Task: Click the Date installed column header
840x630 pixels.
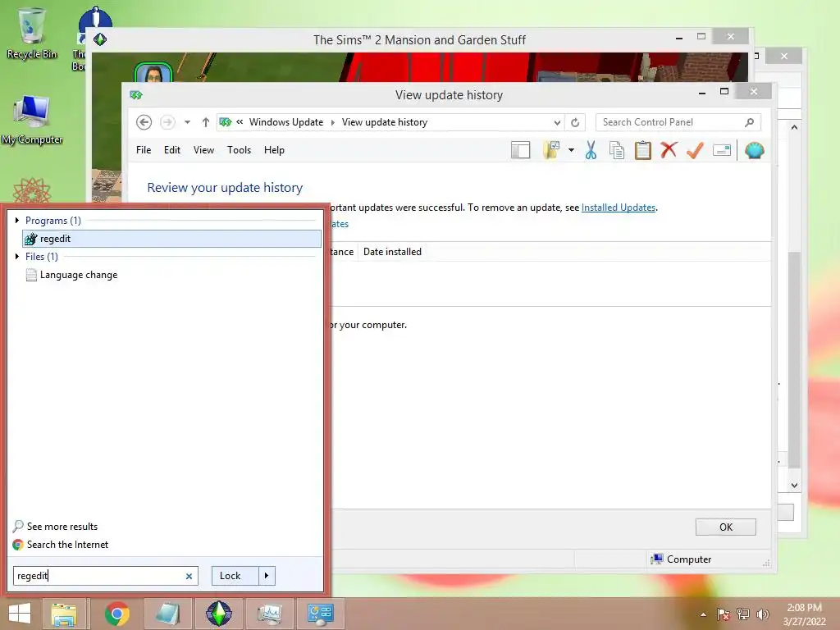Action: point(392,252)
